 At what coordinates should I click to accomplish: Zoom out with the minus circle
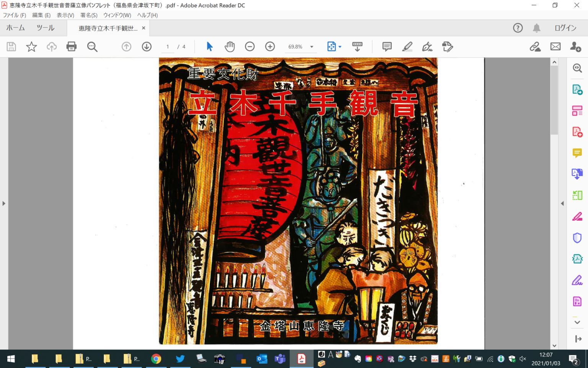tap(250, 47)
